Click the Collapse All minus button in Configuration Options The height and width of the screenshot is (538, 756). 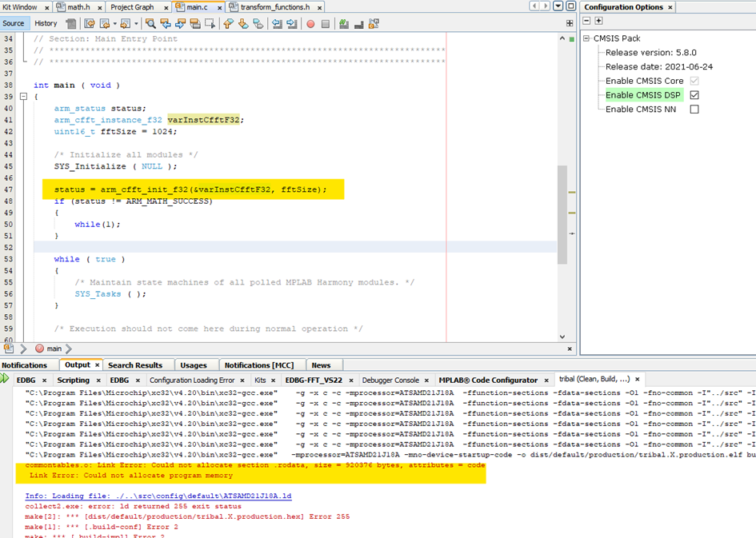click(586, 21)
